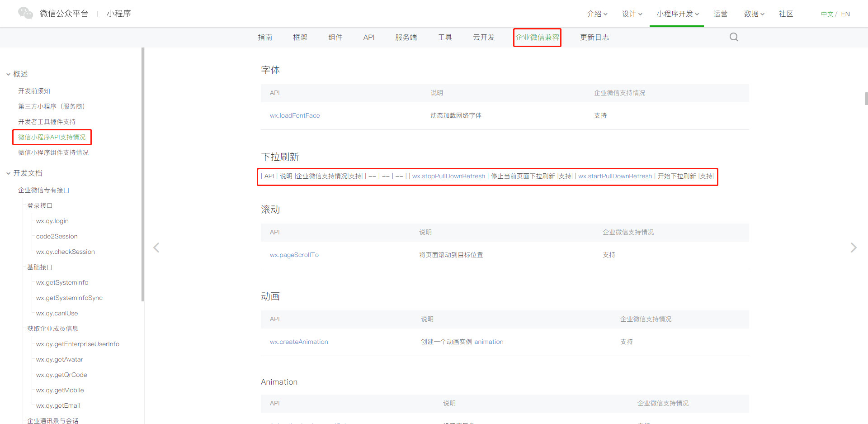This screenshot has width=868, height=424.
Task: Open 微信小程序API支持情况 in sidebar
Action: [x=52, y=137]
